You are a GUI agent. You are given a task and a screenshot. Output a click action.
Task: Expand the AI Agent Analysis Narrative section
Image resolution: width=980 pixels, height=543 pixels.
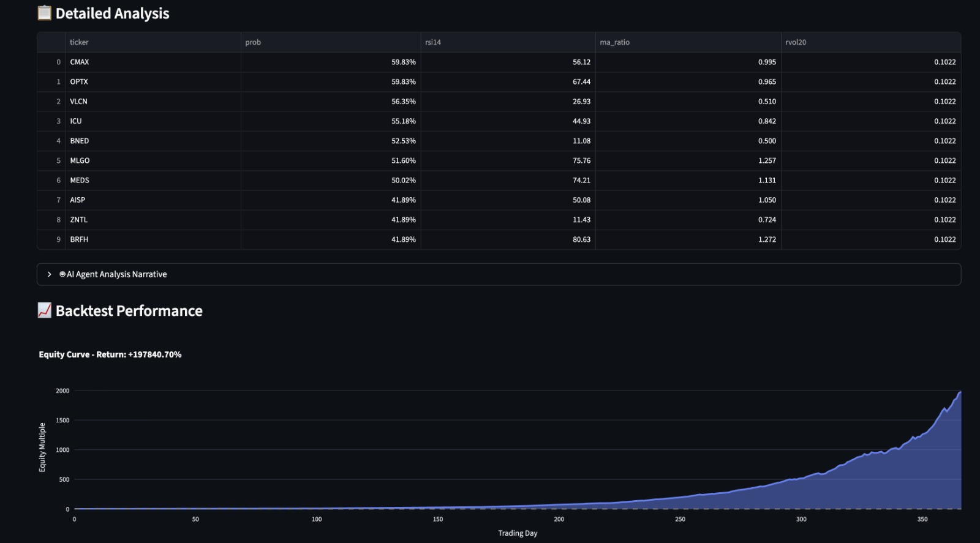pos(499,274)
